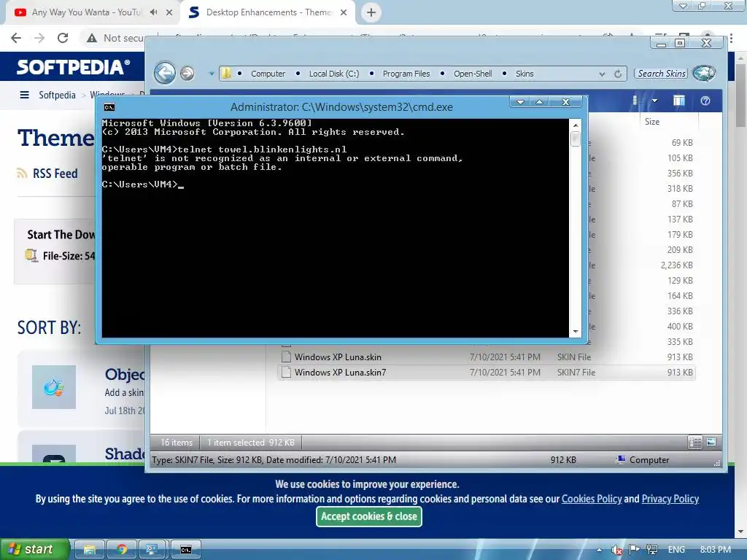Click the cmd icon on the taskbar
Viewport: 747px width, 560px height.
click(186, 550)
